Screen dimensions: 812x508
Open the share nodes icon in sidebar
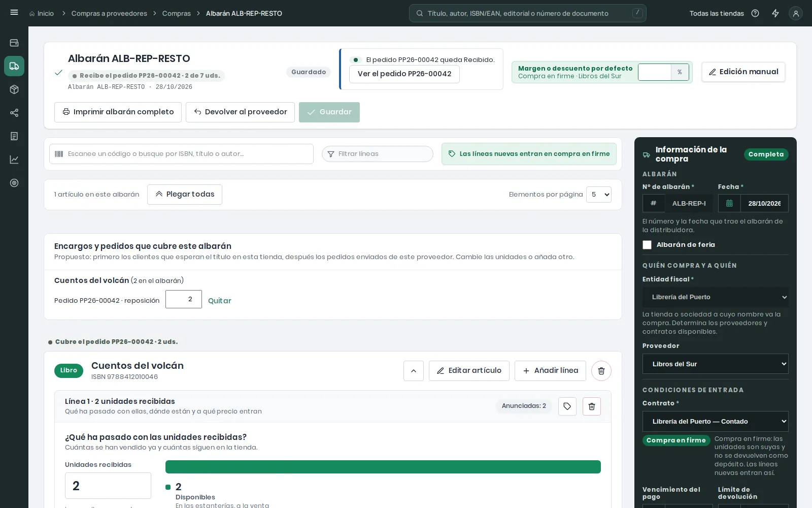click(x=14, y=113)
